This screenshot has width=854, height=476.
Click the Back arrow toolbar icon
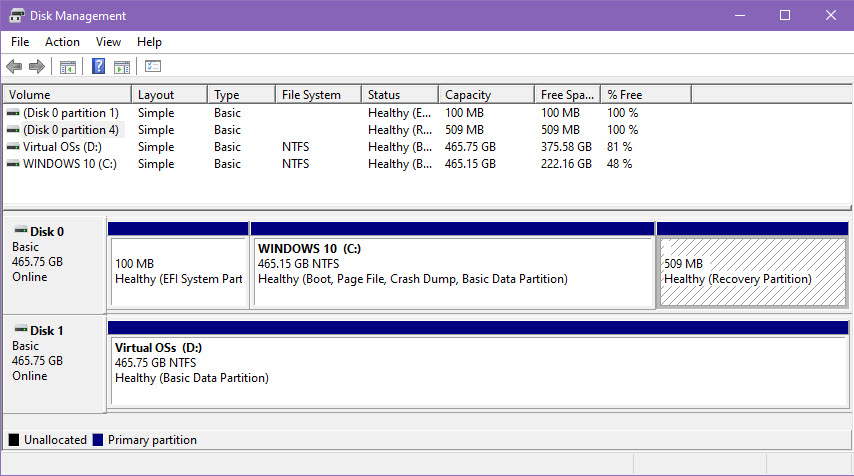(x=14, y=67)
